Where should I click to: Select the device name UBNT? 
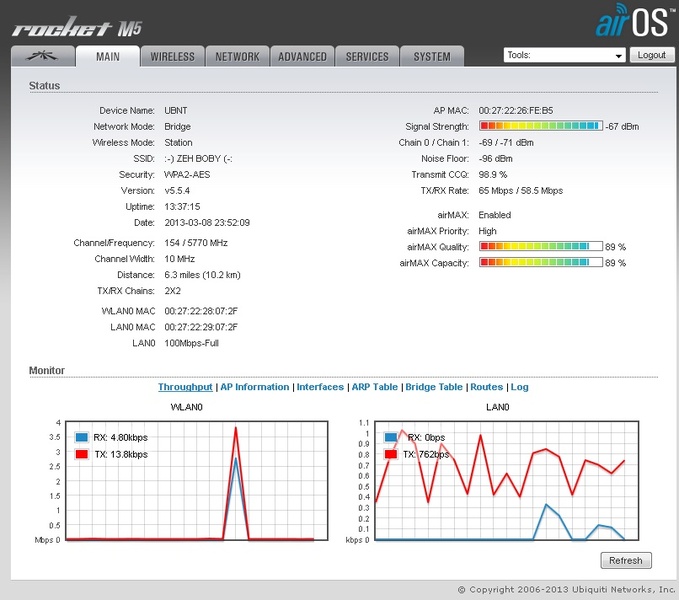pyautogui.click(x=176, y=110)
